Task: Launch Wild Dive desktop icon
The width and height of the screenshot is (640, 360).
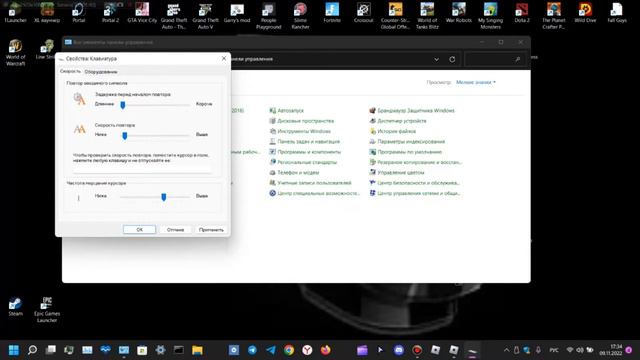Action: pyautogui.click(x=585, y=13)
